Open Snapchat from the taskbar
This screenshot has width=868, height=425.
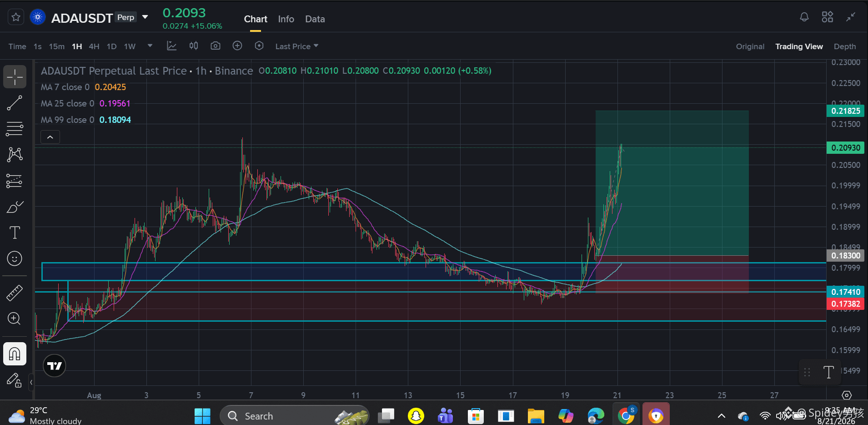[x=416, y=416]
